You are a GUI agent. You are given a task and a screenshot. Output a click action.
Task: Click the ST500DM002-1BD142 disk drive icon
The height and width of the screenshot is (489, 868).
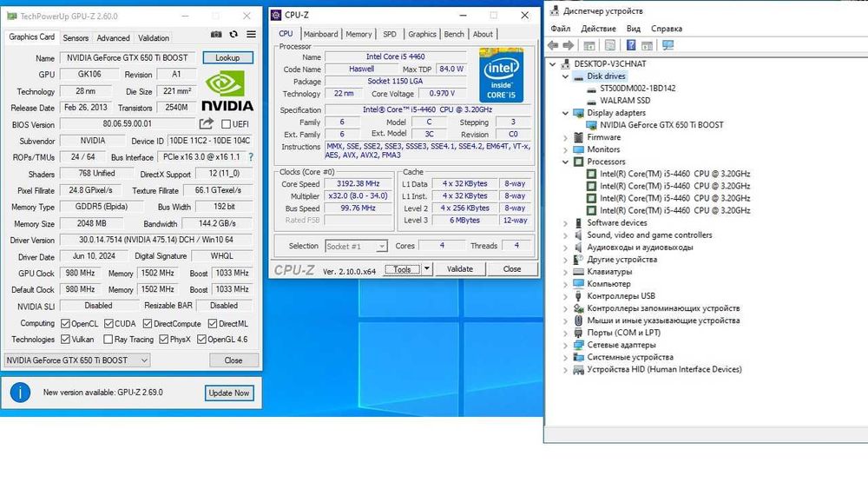pyautogui.click(x=591, y=89)
